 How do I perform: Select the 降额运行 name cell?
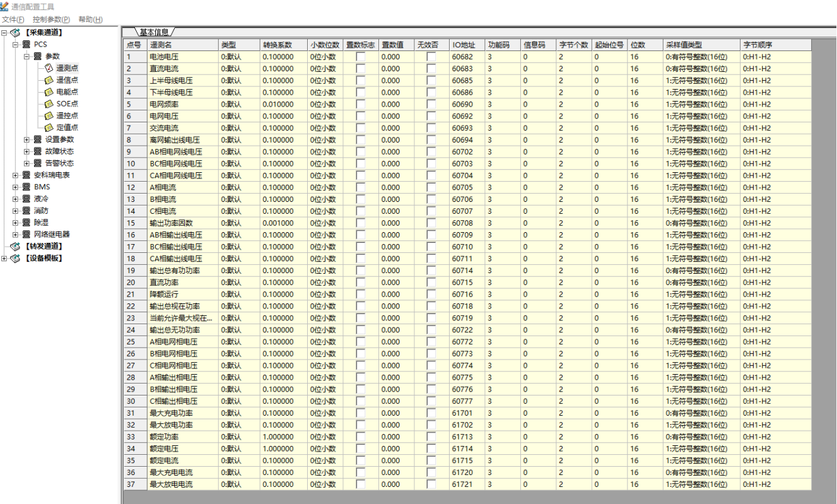pyautogui.click(x=183, y=295)
